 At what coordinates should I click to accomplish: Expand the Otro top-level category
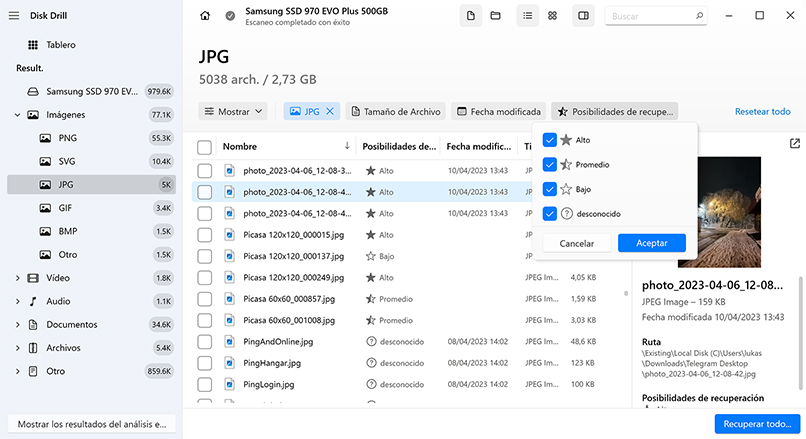pos(17,371)
